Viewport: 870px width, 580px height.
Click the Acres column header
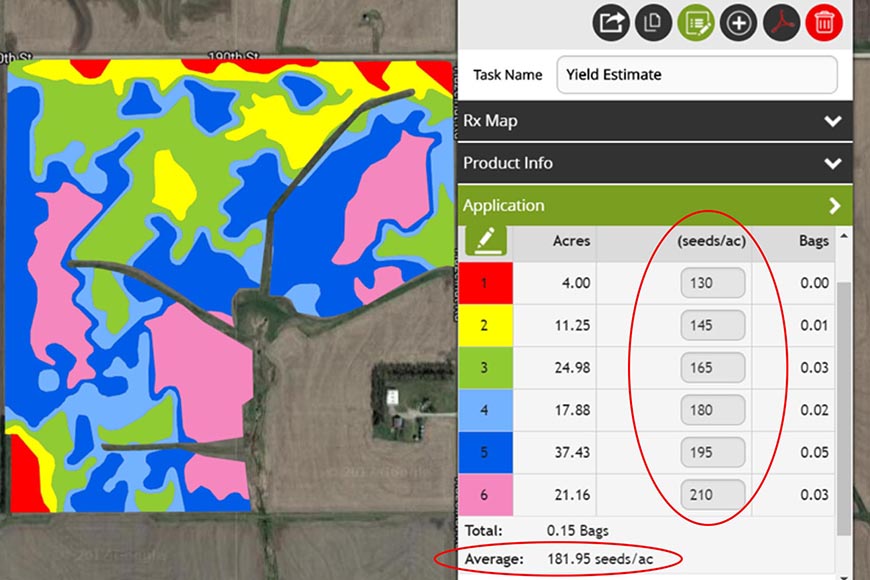(571, 241)
